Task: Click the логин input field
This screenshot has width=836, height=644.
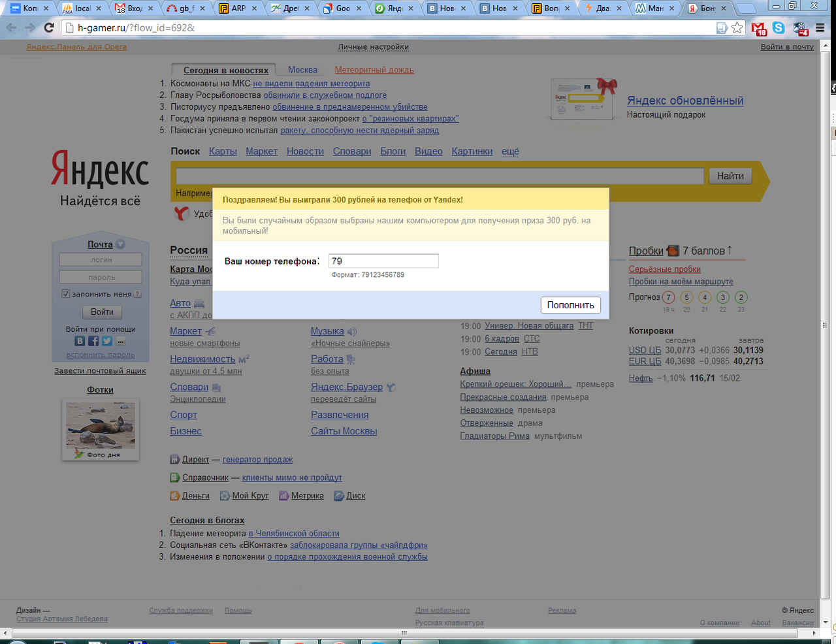Action: tap(101, 260)
